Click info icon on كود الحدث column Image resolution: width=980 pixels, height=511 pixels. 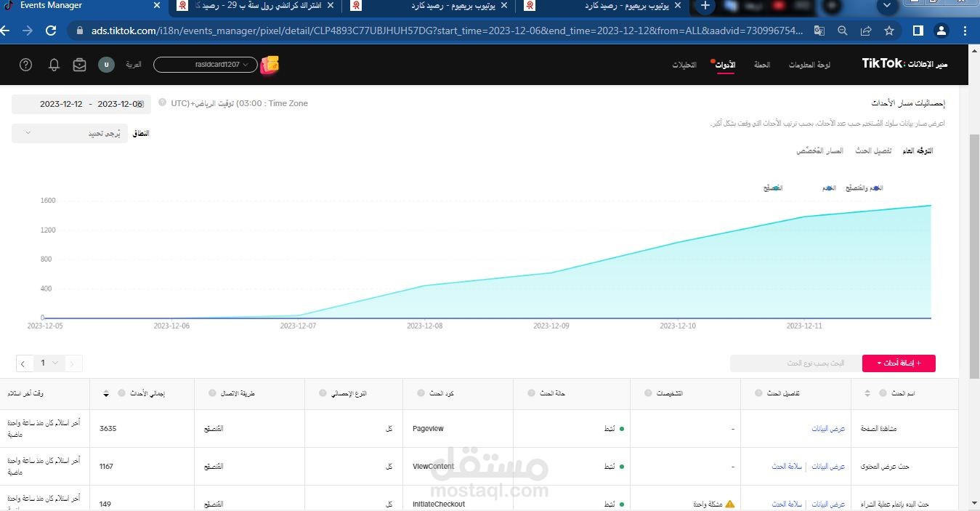click(422, 393)
